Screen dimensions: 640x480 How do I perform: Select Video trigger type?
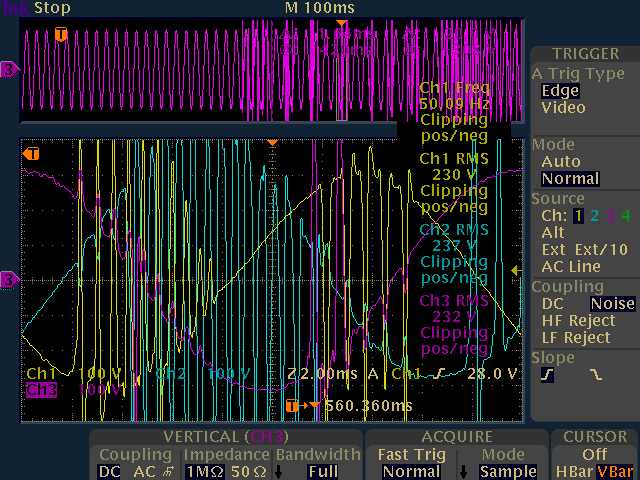coord(563,107)
